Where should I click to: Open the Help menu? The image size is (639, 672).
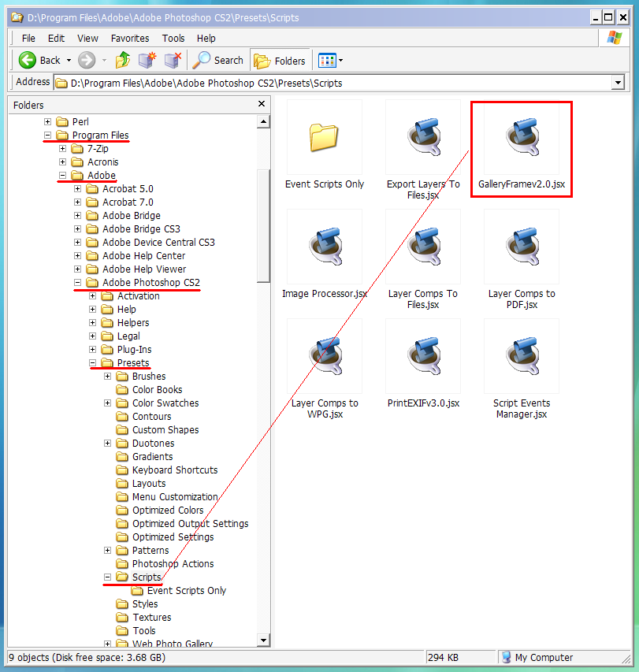pos(206,38)
